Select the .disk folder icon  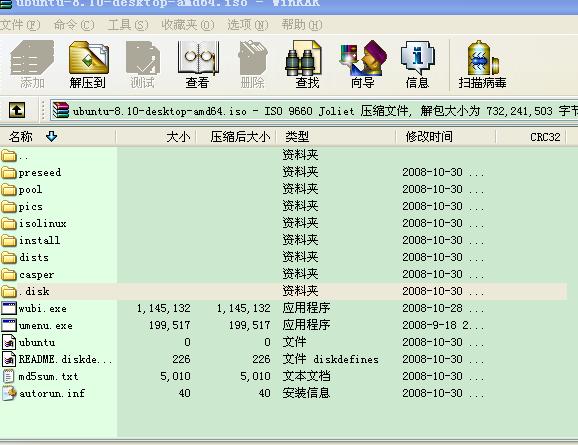click(x=9, y=291)
